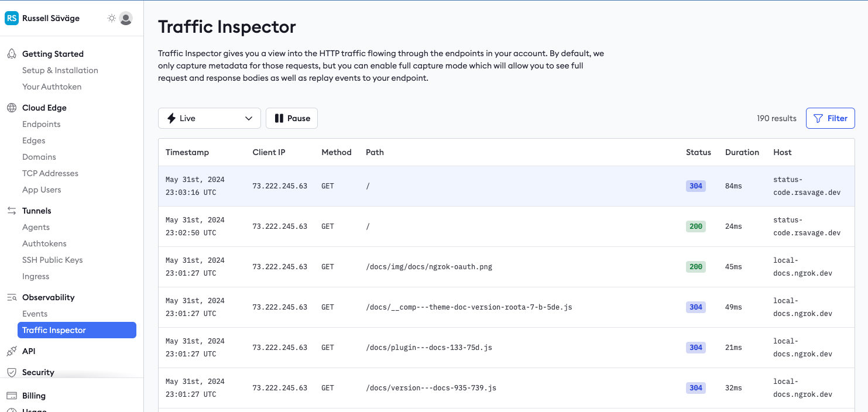The width and height of the screenshot is (868, 412).
Task: Open the user avatar profile icon
Action: (x=126, y=18)
